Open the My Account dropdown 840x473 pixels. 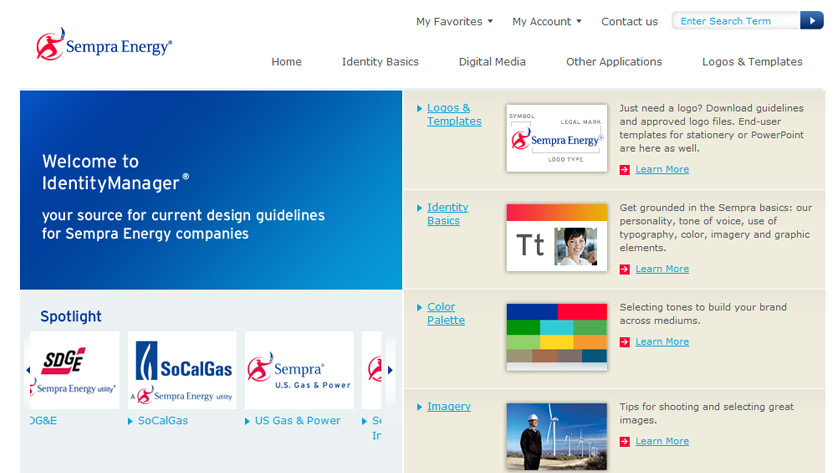(x=546, y=21)
